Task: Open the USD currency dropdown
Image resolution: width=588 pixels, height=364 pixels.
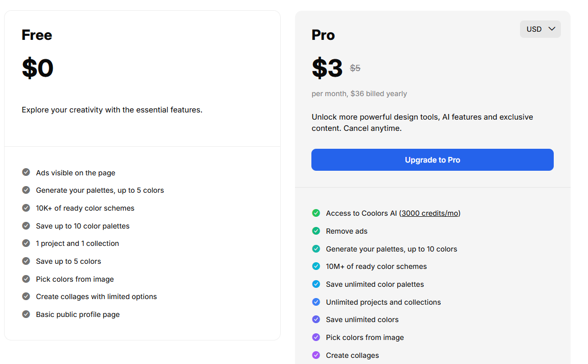Action: click(540, 29)
